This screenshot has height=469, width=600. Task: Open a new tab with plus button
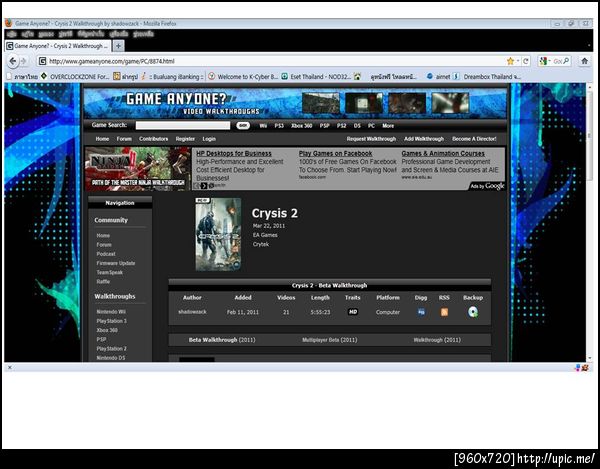click(119, 46)
